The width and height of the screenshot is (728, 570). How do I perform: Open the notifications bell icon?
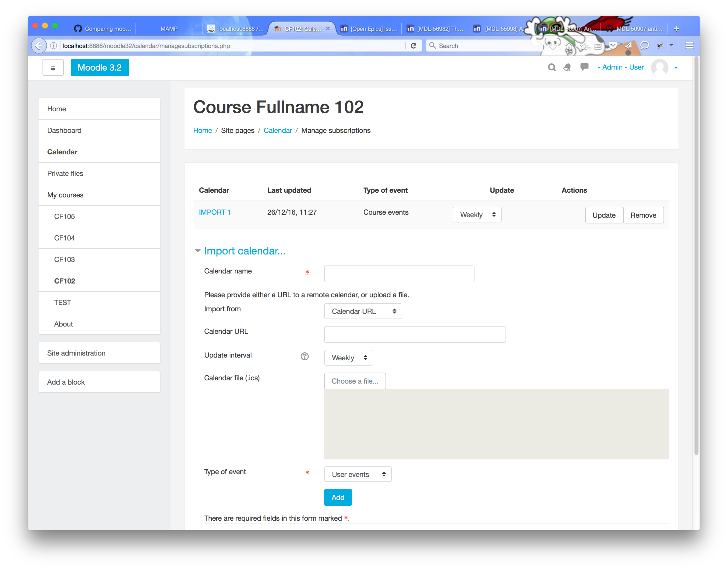click(x=567, y=68)
